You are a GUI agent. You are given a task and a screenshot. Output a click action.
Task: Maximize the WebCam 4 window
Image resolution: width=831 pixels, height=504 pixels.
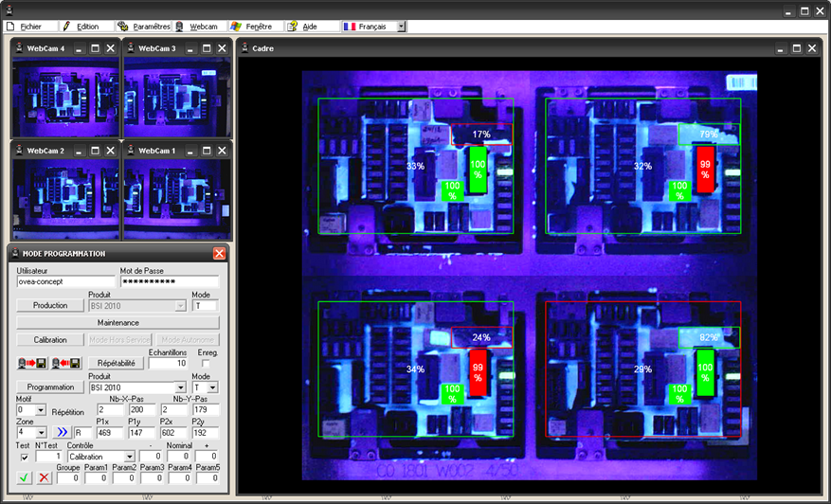click(95, 48)
